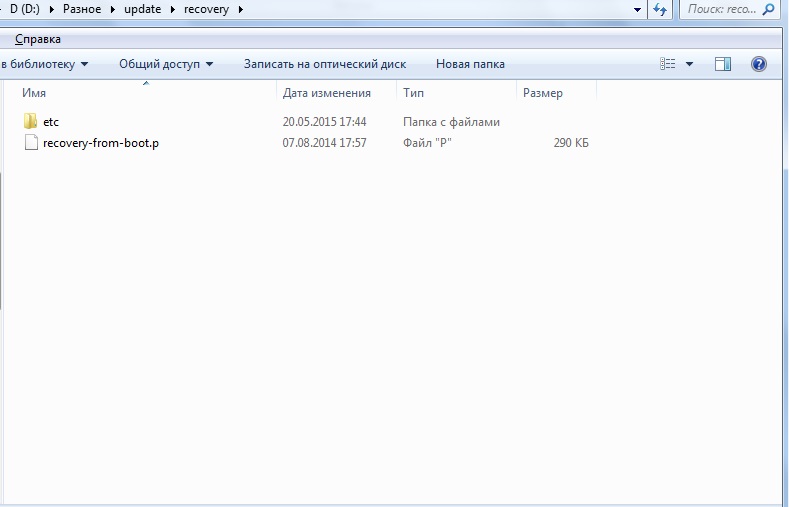Click the refresh button beside the address bar

click(660, 9)
